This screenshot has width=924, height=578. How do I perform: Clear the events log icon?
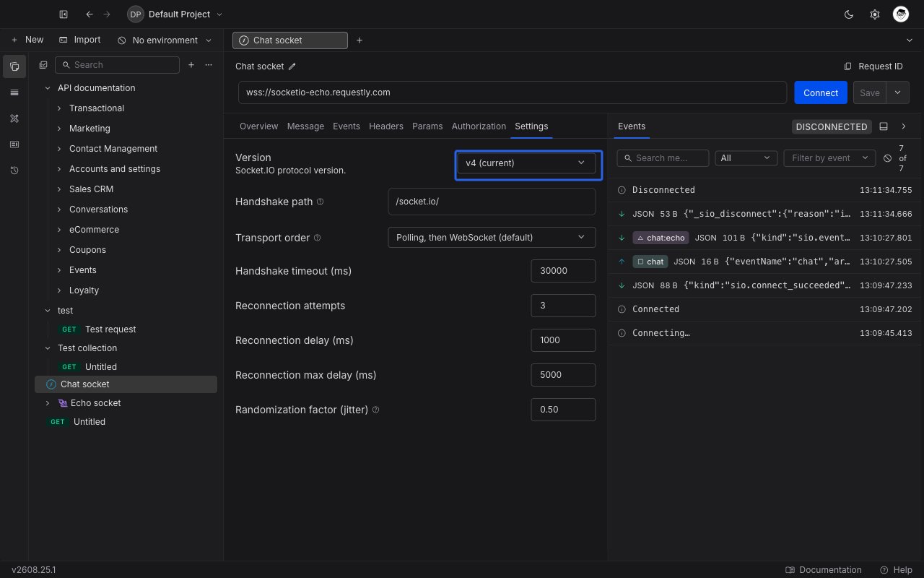[x=888, y=158]
